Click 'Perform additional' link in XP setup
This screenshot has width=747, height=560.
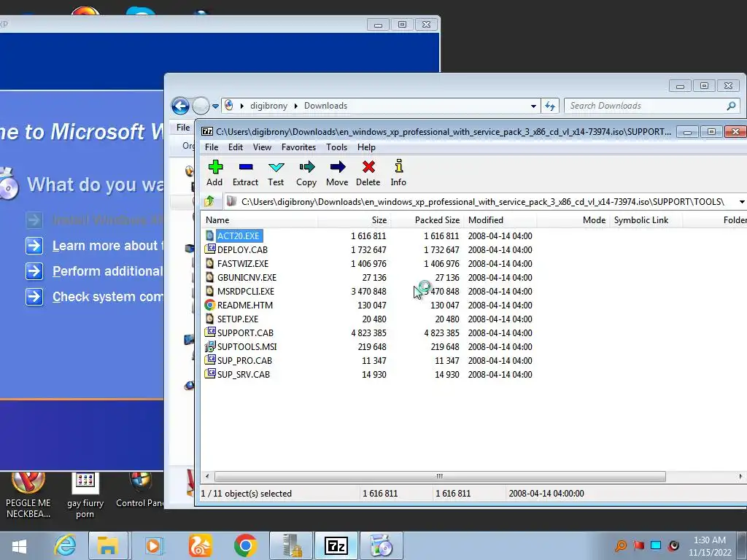[x=108, y=271]
